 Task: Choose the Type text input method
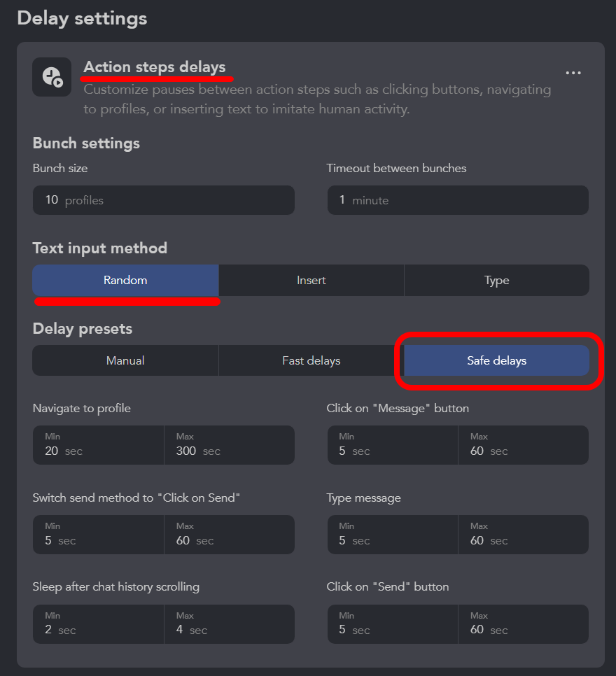pos(496,280)
